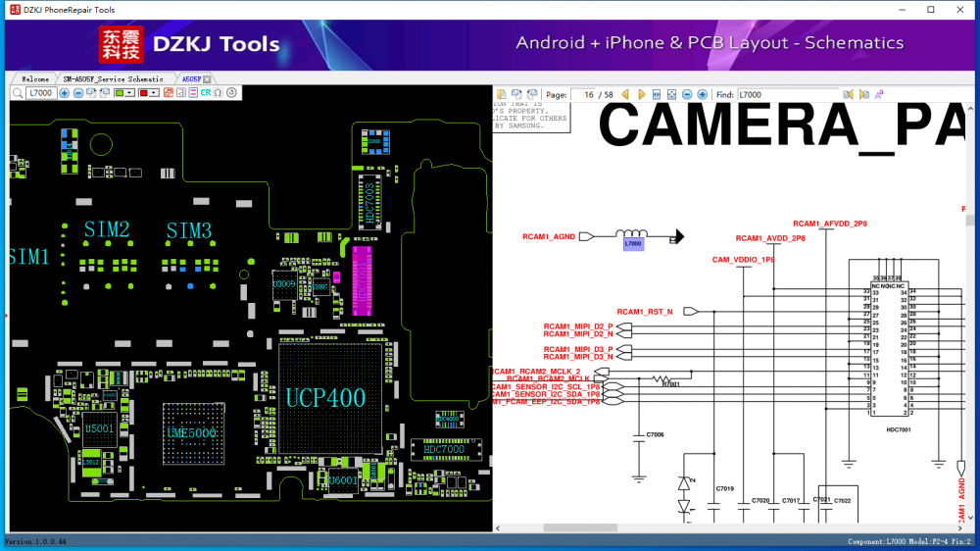
Task: Click the PCB search magnifier icon
Action: coord(18,93)
